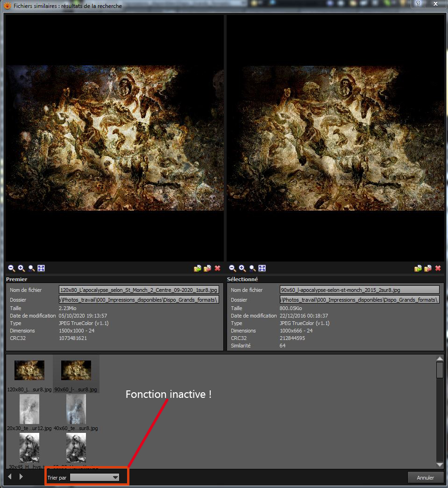This screenshot has height=488, width=448.
Task: Select the 120x80_L...sur8.jpg thumbnail
Action: click(29, 370)
